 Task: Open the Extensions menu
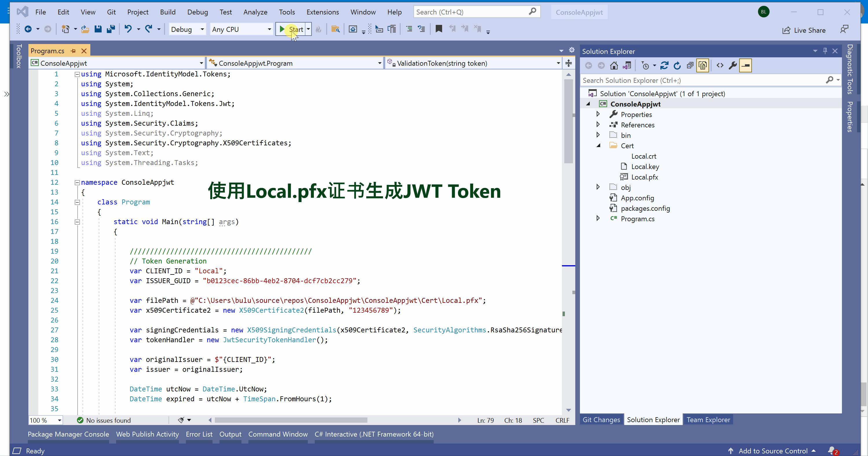[323, 12]
